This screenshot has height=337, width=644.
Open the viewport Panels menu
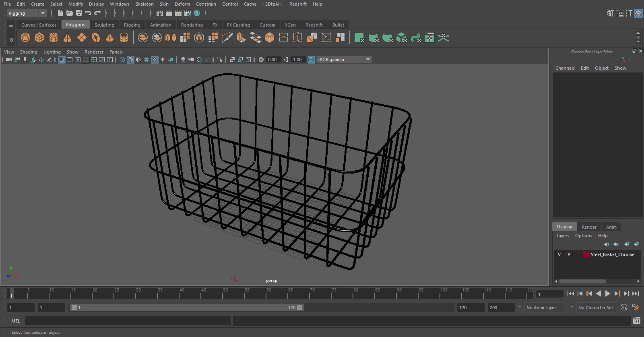(116, 52)
